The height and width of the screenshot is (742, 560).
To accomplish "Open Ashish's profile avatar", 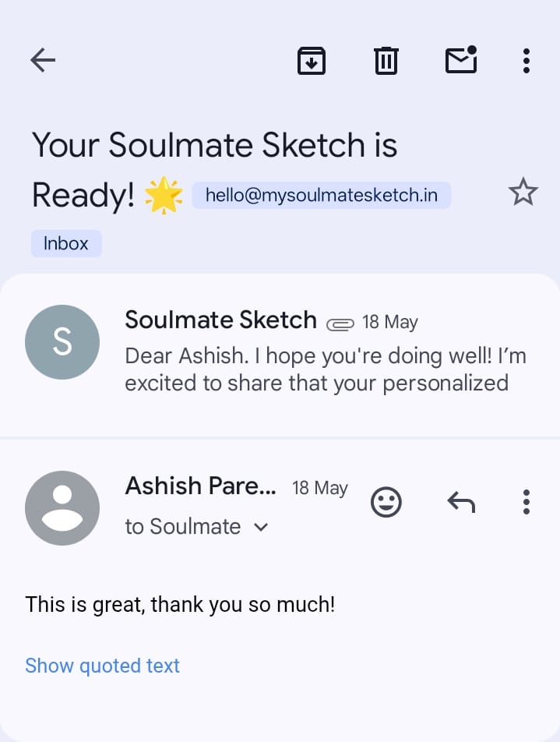I will click(62, 508).
